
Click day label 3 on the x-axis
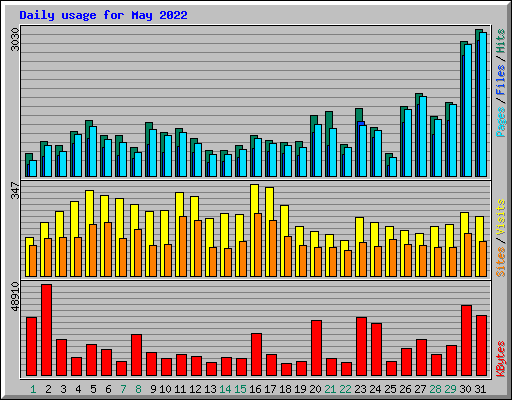tap(63, 389)
